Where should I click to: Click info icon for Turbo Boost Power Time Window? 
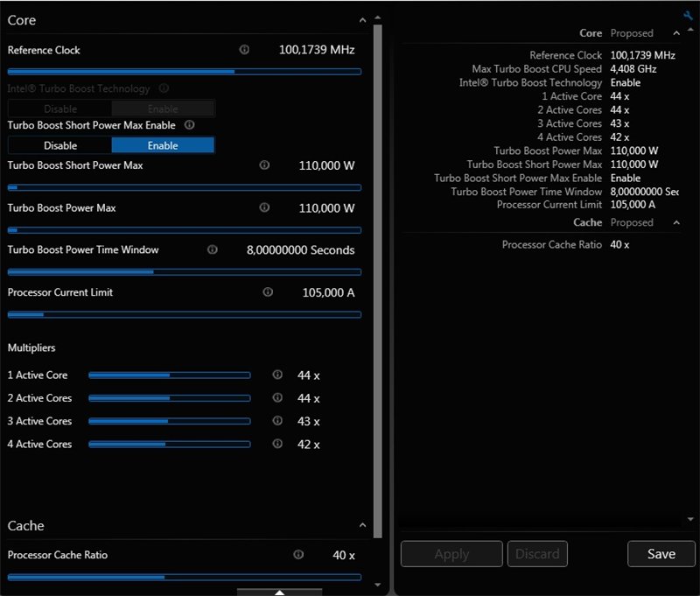click(x=213, y=249)
